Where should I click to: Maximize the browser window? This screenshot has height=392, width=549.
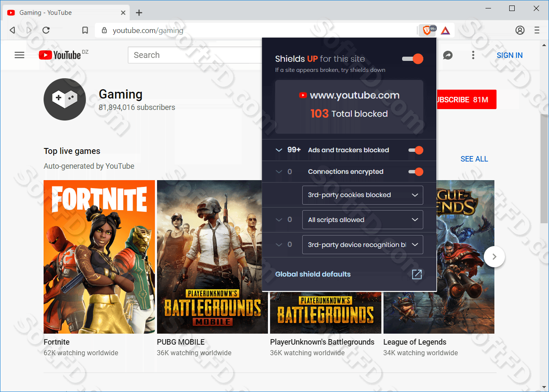[x=512, y=8]
